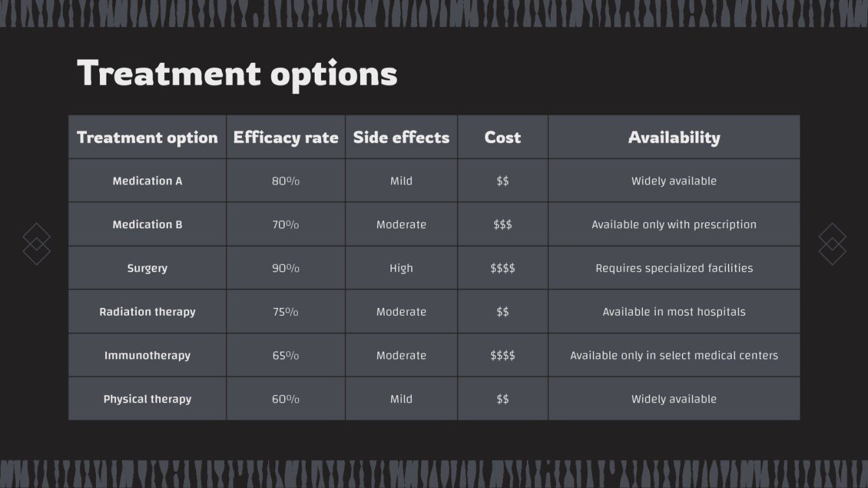This screenshot has width=868, height=488.
Task: Select the "Side effects" header cell
Action: [401, 137]
